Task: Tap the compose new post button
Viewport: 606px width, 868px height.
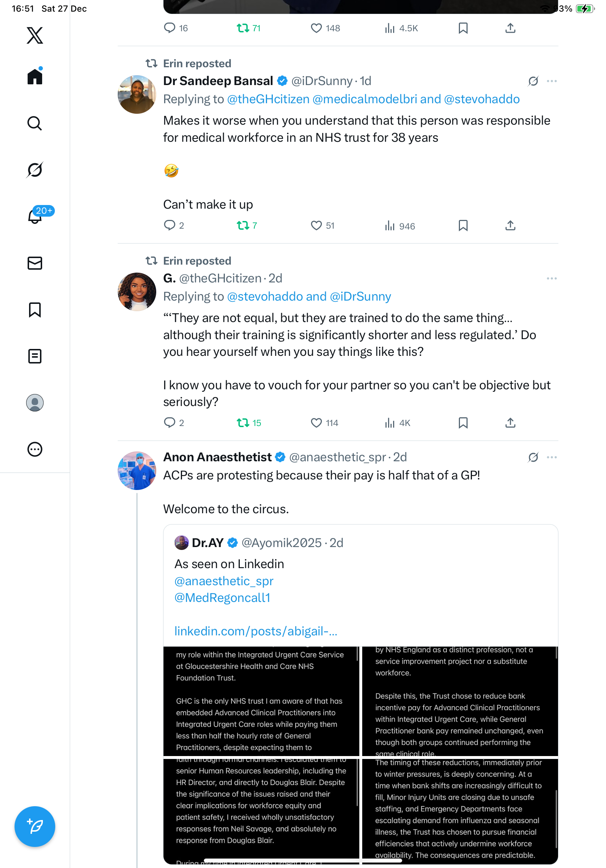Action: click(35, 826)
